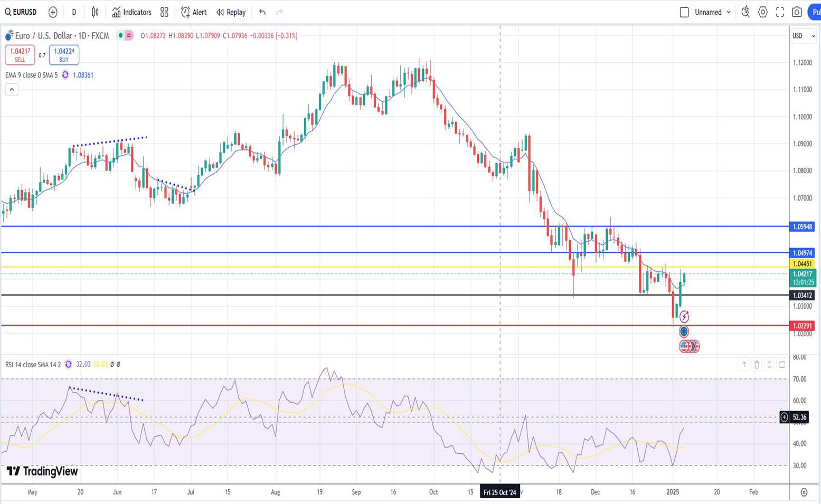Screen dimensions: 821x504
Task: Click the blue BUY price button
Action: [x=64, y=55]
